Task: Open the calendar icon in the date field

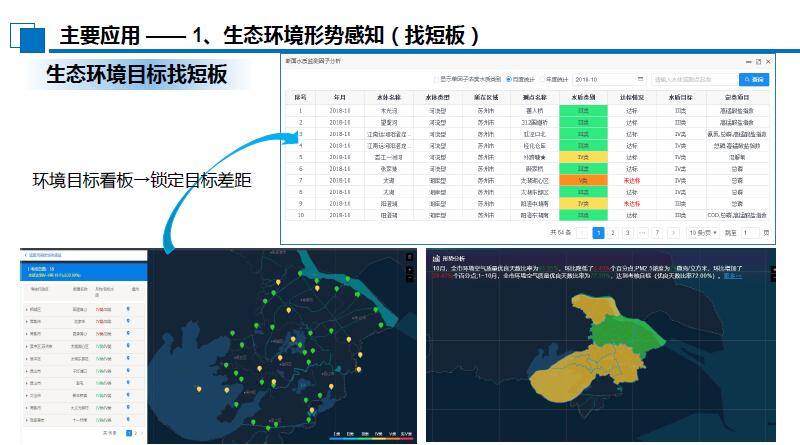Action: (x=639, y=79)
